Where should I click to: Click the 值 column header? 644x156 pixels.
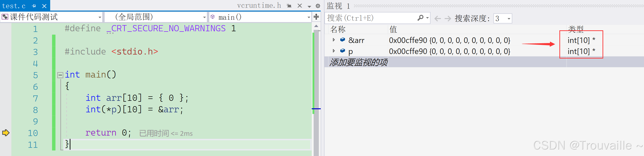coord(393,29)
